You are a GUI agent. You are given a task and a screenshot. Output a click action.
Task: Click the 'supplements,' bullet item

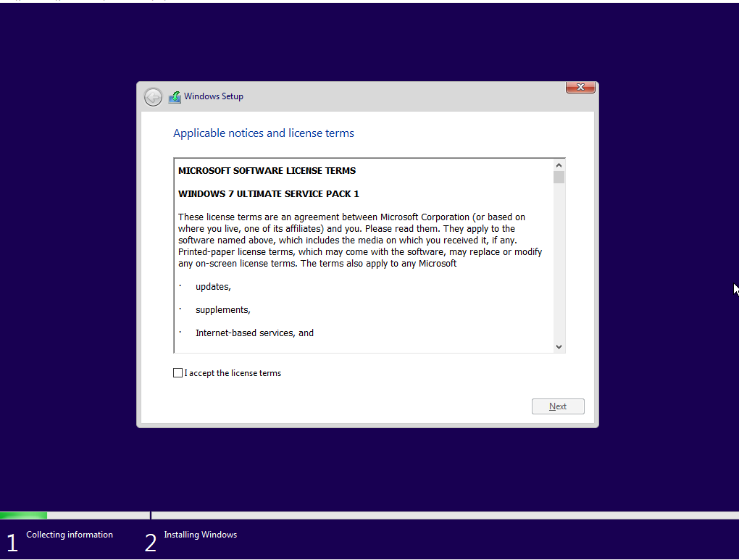point(223,309)
